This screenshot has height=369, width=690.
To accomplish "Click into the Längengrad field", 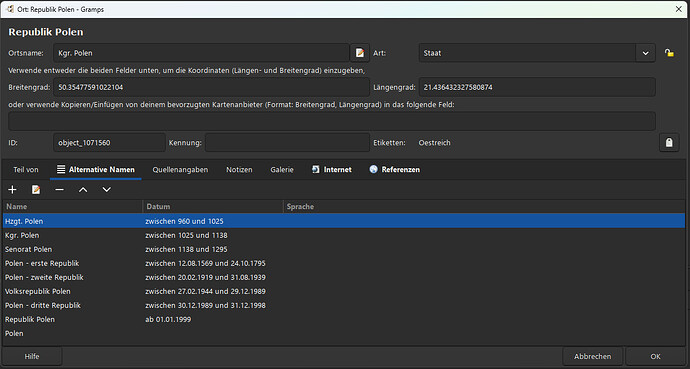I will (x=537, y=87).
